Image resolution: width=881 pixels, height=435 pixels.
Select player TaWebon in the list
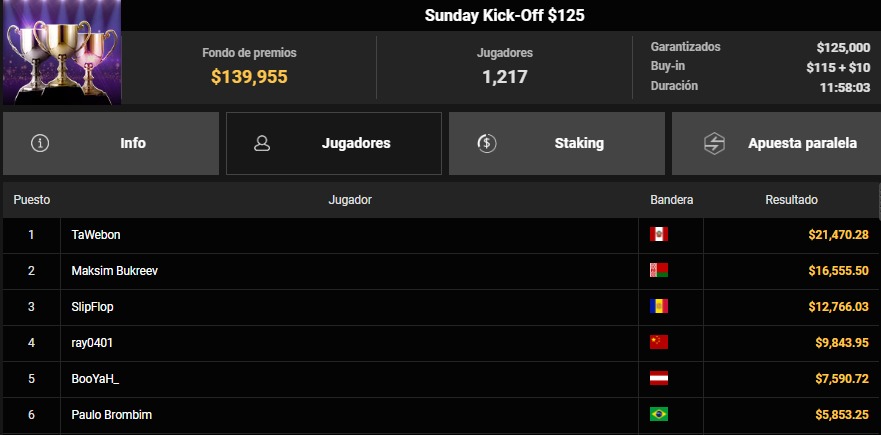point(96,234)
